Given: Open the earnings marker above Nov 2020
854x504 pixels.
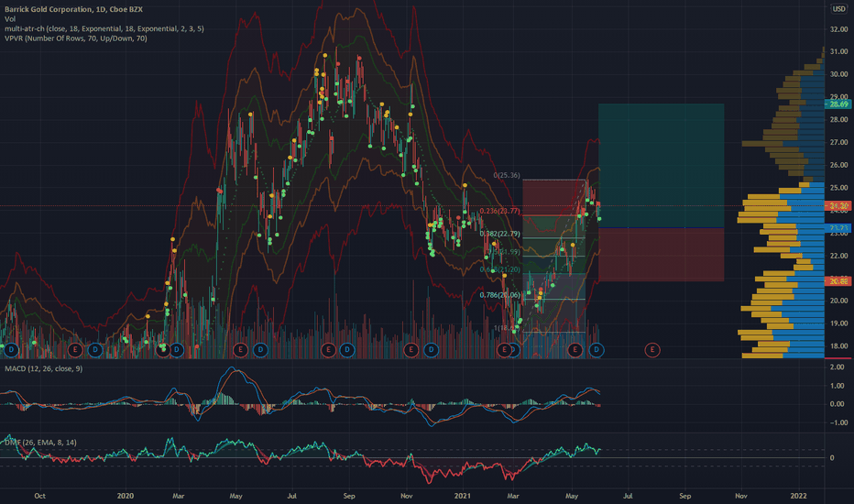Looking at the screenshot, I should pos(411,350).
